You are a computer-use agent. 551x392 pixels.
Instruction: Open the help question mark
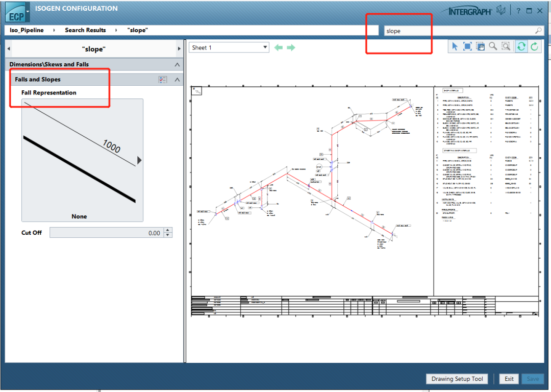tap(518, 11)
